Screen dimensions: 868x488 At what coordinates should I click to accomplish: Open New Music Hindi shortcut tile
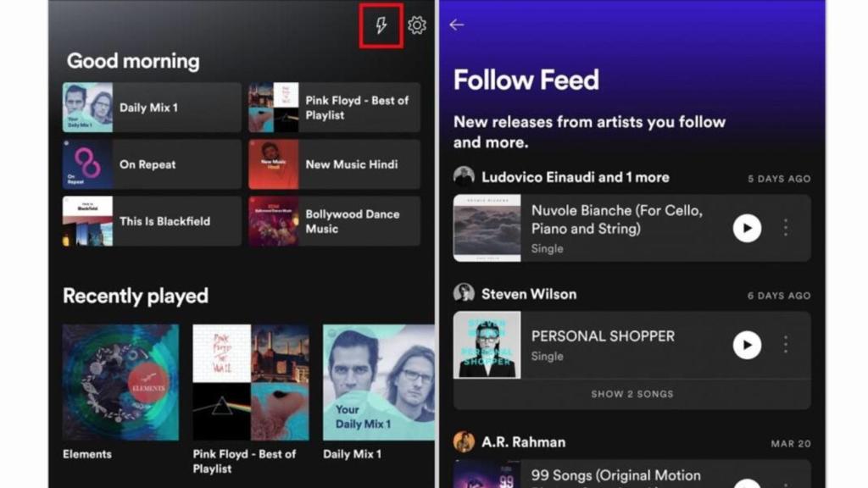click(334, 164)
